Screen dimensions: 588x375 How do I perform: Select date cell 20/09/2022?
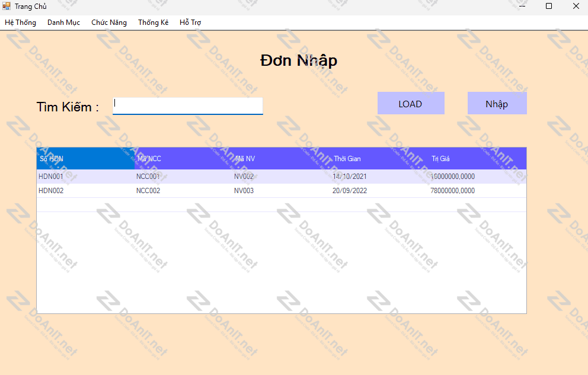click(x=379, y=191)
